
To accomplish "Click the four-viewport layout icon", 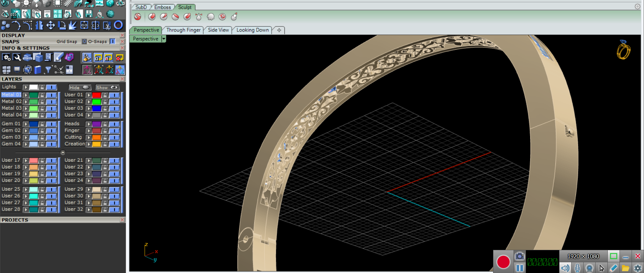I will (6, 70).
